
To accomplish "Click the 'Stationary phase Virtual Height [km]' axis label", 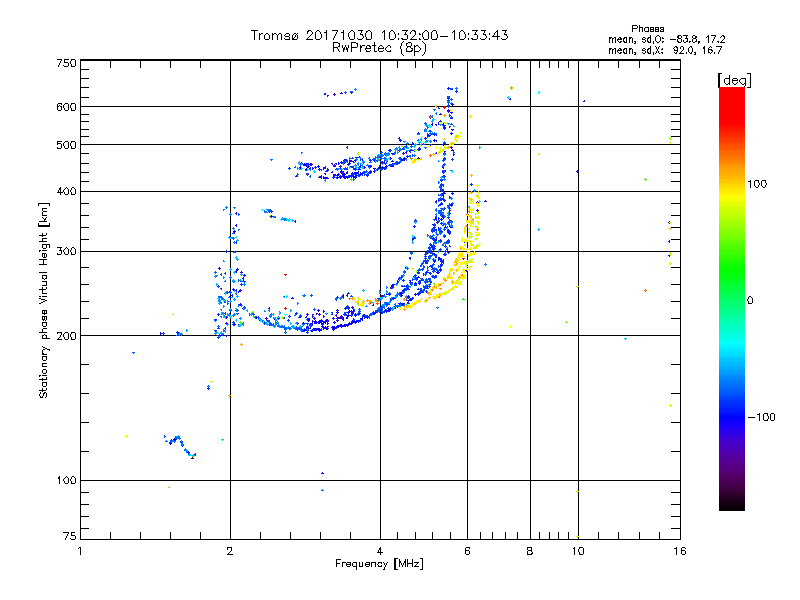I will pyautogui.click(x=43, y=300).
